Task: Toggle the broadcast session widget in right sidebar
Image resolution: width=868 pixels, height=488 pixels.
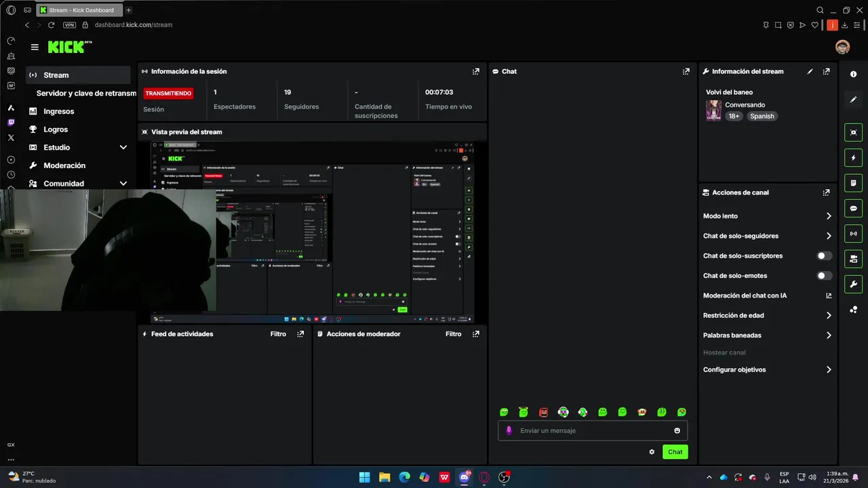Action: click(853, 233)
